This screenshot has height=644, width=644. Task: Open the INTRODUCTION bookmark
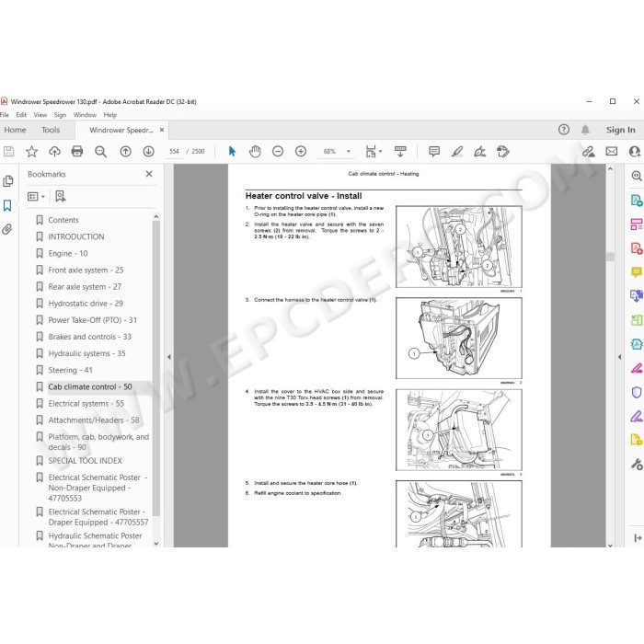click(76, 236)
